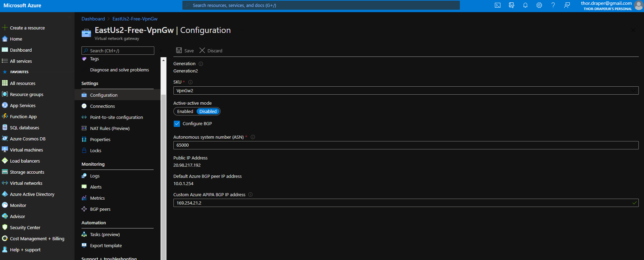The height and width of the screenshot is (260, 644).
Task: Click the SQL databases icon
Action: point(5,128)
